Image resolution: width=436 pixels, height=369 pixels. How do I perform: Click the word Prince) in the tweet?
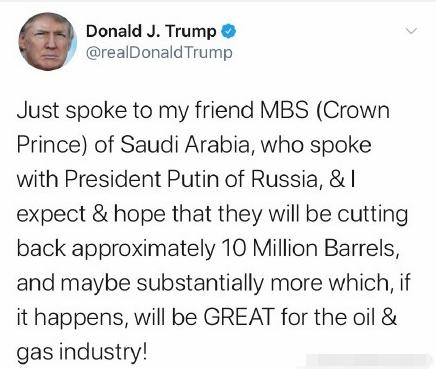(52, 145)
